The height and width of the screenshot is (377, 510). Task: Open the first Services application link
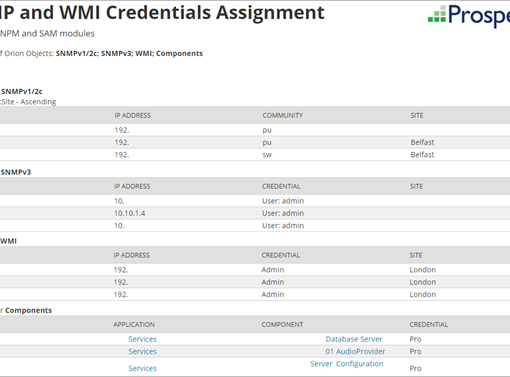[142, 339]
